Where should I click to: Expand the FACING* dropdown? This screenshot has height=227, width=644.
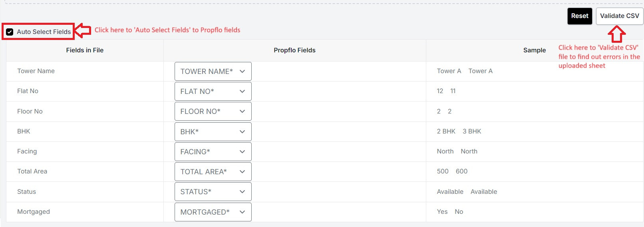(x=213, y=151)
